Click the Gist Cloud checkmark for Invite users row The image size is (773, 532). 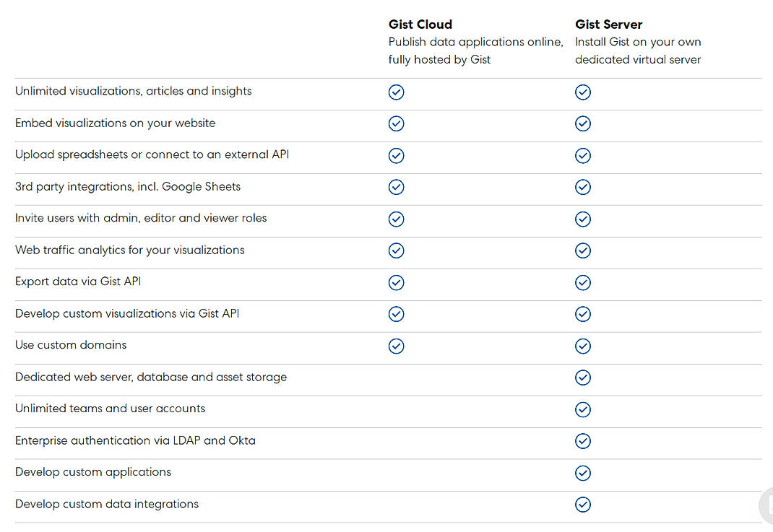pyautogui.click(x=396, y=219)
